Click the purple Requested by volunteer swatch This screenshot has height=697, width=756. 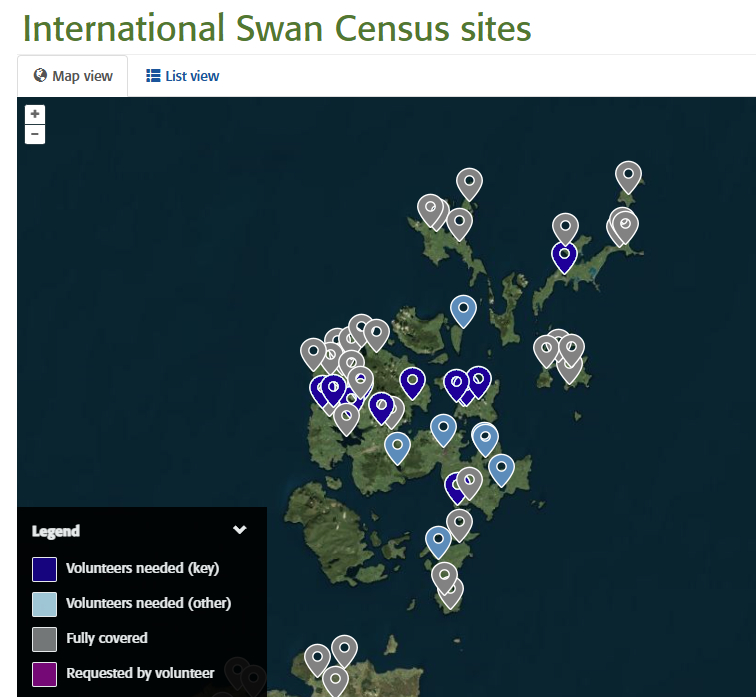[44, 673]
